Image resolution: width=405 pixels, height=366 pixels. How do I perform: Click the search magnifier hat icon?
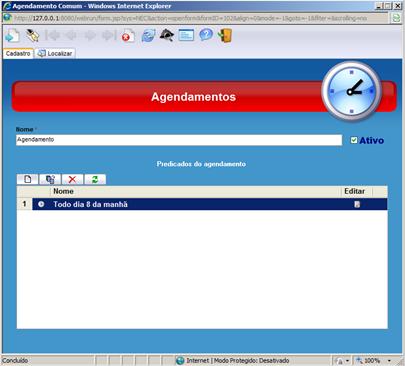167,35
